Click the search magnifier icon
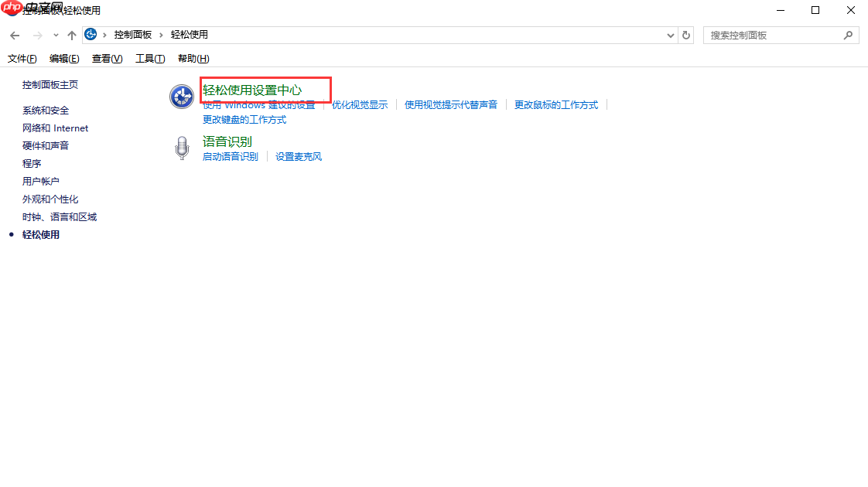Viewport: 868px width, 487px height. [848, 35]
